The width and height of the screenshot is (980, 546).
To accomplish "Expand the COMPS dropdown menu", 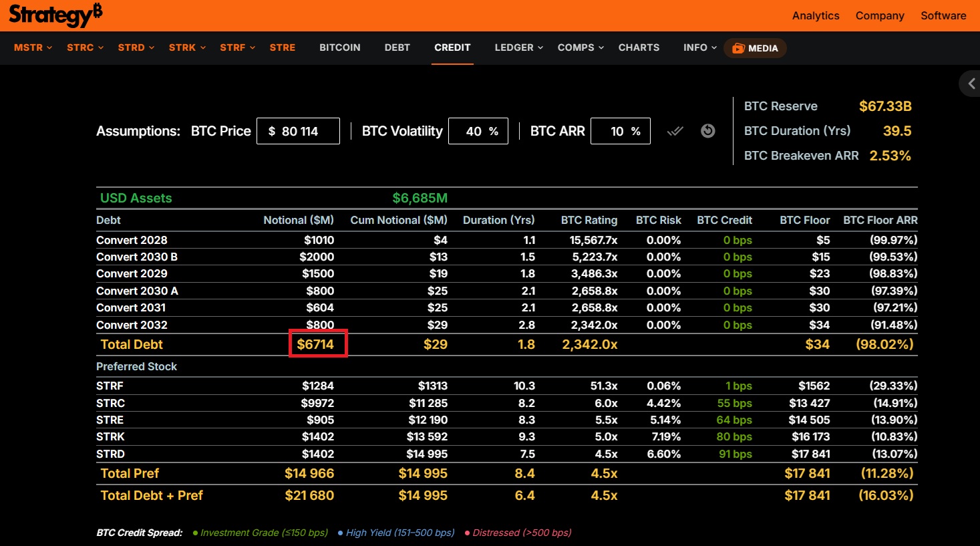I will coord(581,47).
